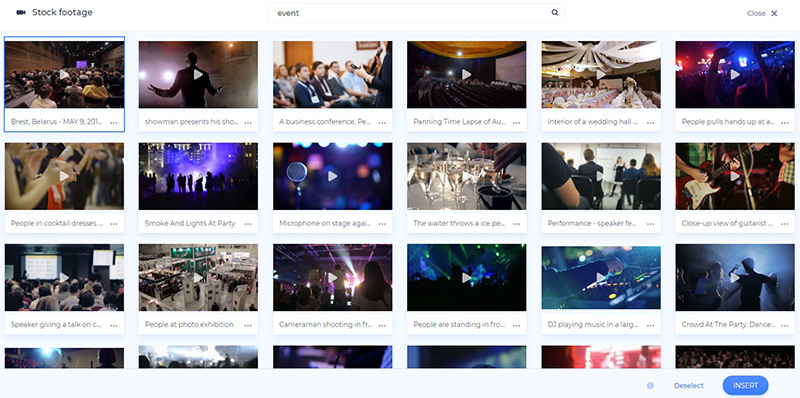
Task: Play the Smoke And Lights At Party video
Action: (x=198, y=176)
